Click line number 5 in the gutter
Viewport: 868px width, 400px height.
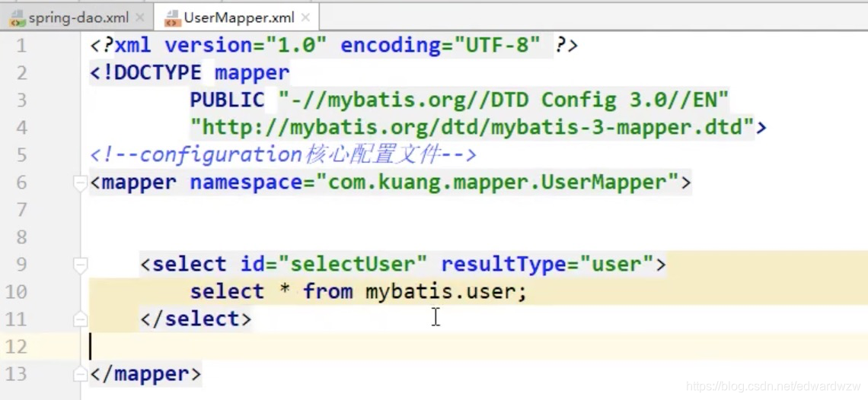pyautogui.click(x=21, y=155)
